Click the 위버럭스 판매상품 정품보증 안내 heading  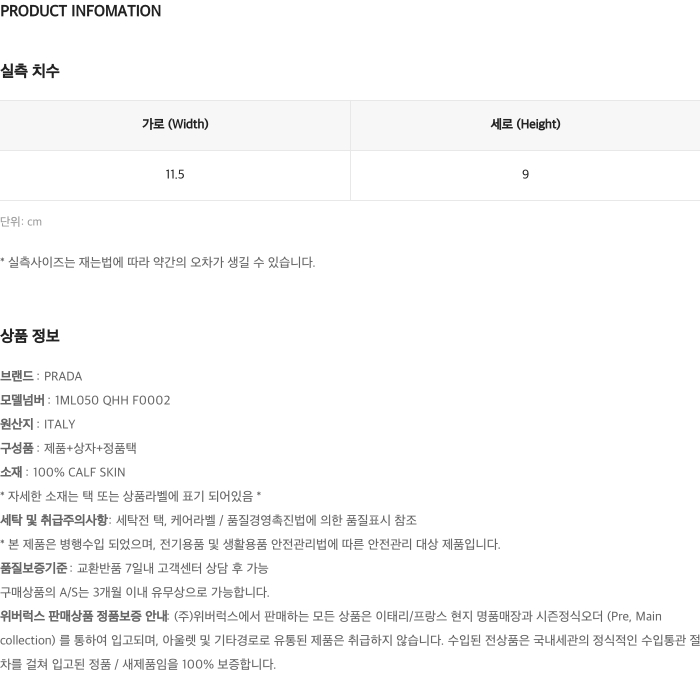[x=85, y=617]
